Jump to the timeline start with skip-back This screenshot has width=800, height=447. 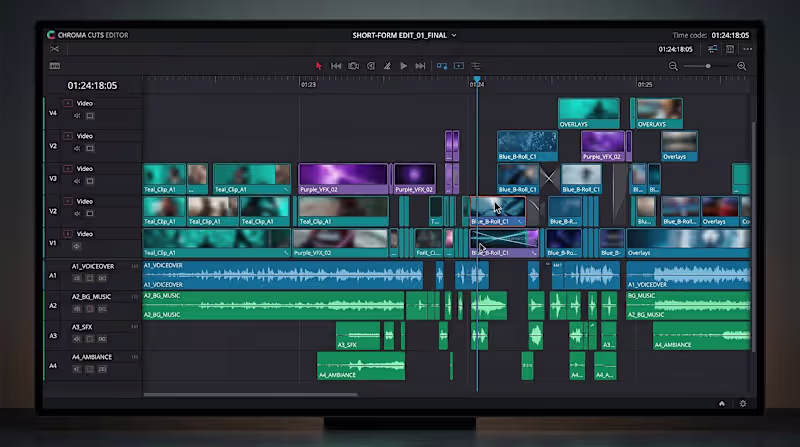pyautogui.click(x=336, y=66)
